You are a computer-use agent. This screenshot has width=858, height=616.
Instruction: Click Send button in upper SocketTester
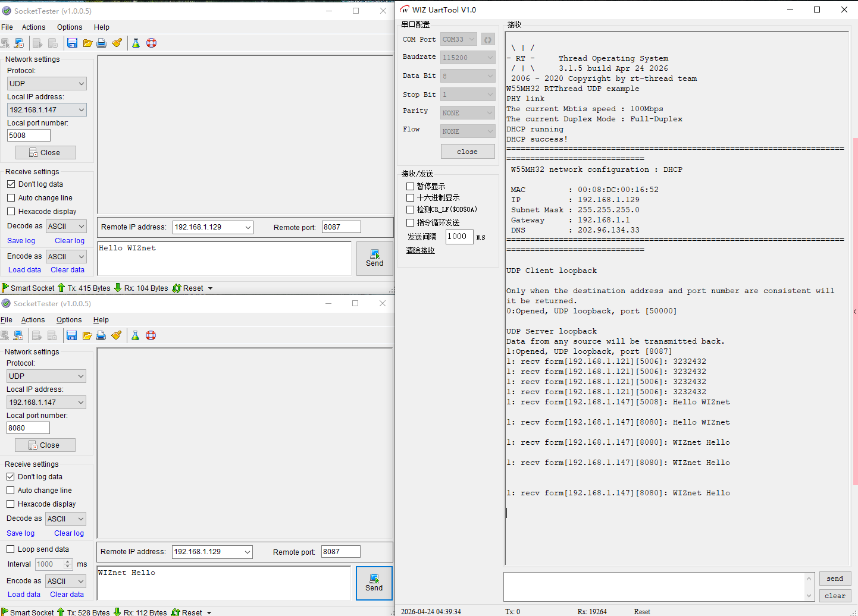click(375, 259)
